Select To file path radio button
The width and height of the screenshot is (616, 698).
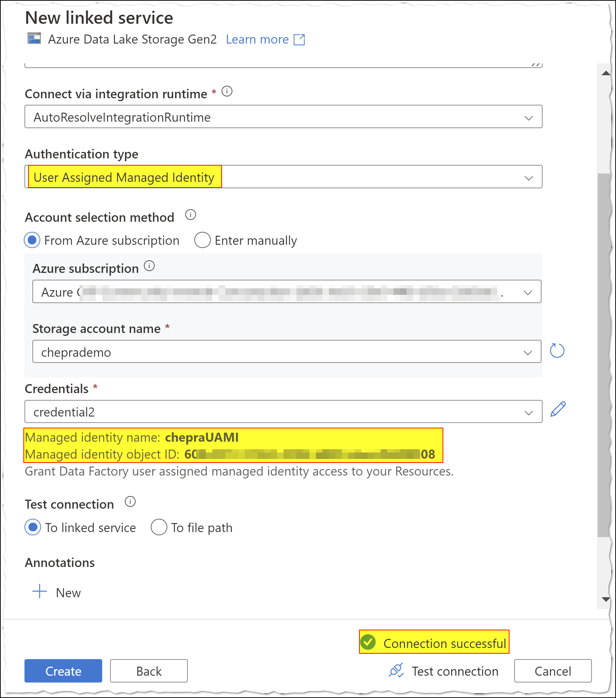(159, 527)
